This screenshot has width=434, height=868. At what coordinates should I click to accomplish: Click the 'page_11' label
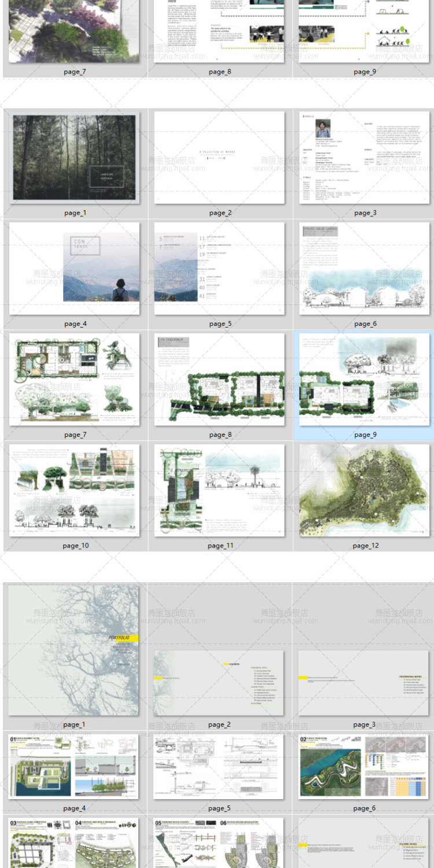pyautogui.click(x=220, y=546)
